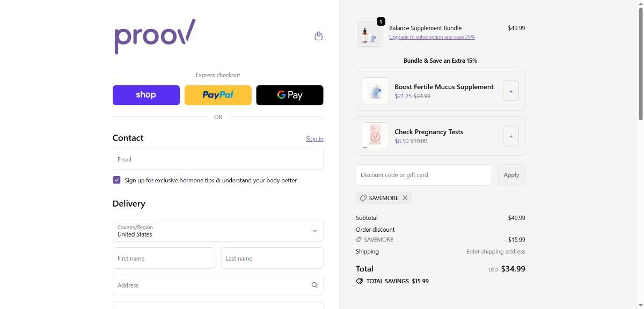The width and height of the screenshot is (644, 309).
Task: Click Boost Fertile Mucus Supplement product image
Action: pyautogui.click(x=375, y=91)
